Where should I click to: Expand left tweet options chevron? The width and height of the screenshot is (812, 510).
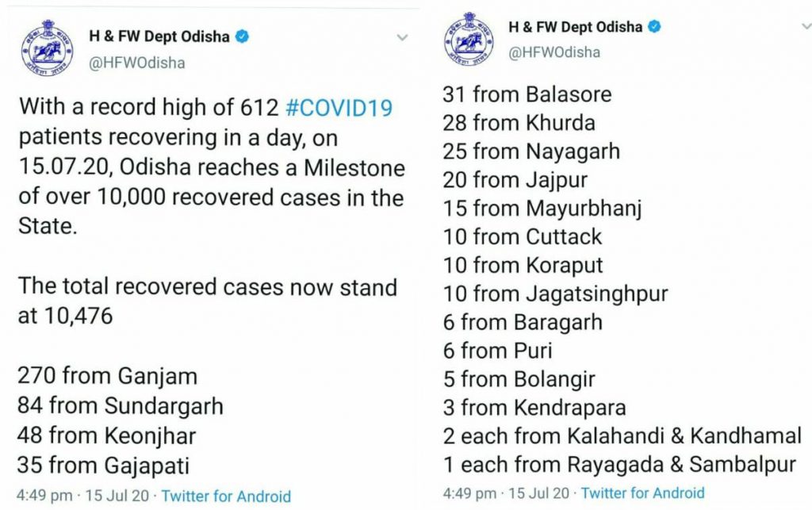click(x=402, y=37)
